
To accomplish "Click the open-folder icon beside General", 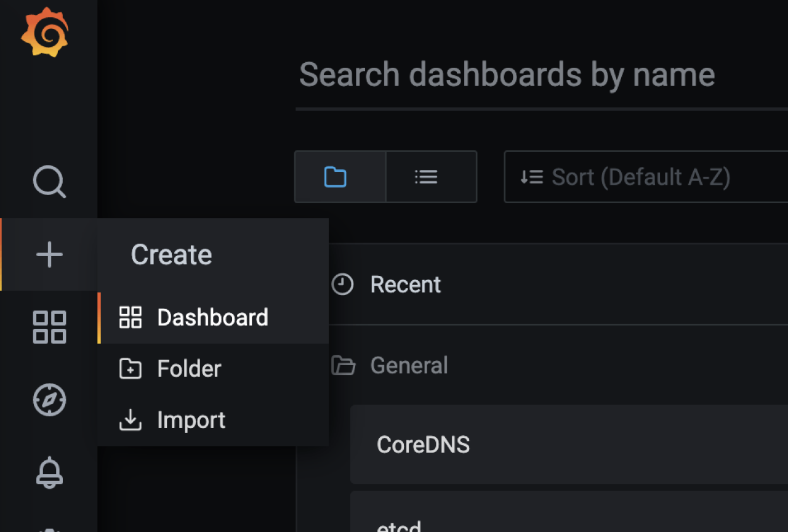I will click(x=343, y=366).
